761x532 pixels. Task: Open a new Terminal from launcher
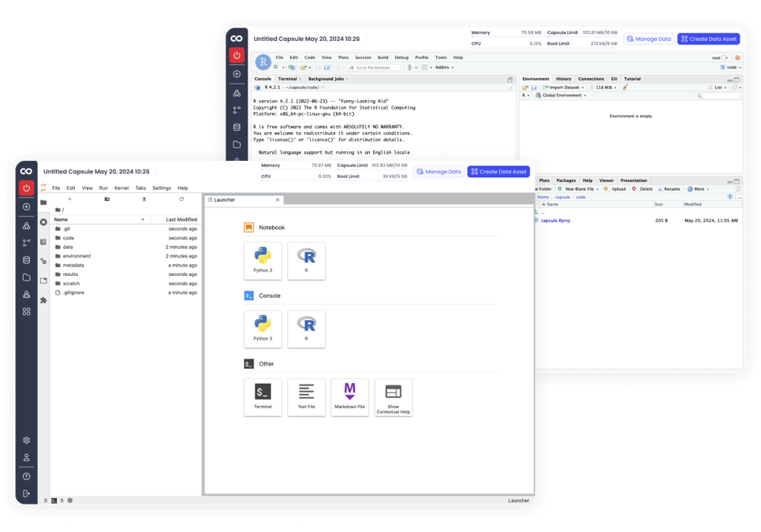click(x=263, y=396)
